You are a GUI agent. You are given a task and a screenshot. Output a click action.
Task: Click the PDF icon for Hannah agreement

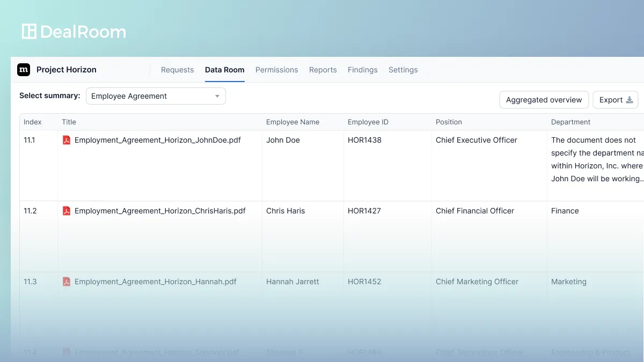(67, 282)
